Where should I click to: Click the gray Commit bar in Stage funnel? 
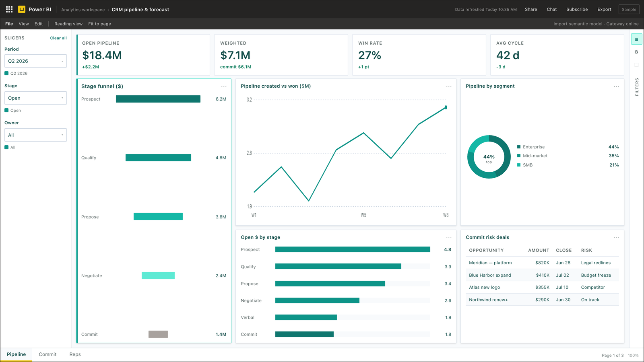[158, 334]
